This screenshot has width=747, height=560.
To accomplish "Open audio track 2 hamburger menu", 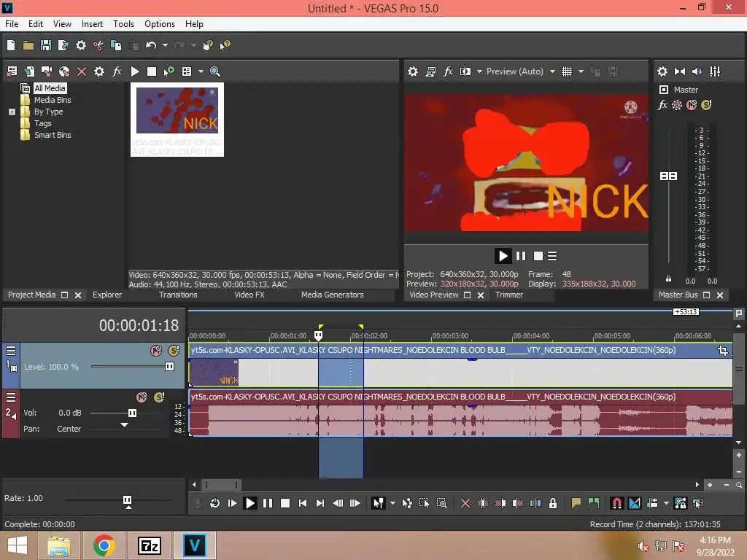I will pos(11,397).
